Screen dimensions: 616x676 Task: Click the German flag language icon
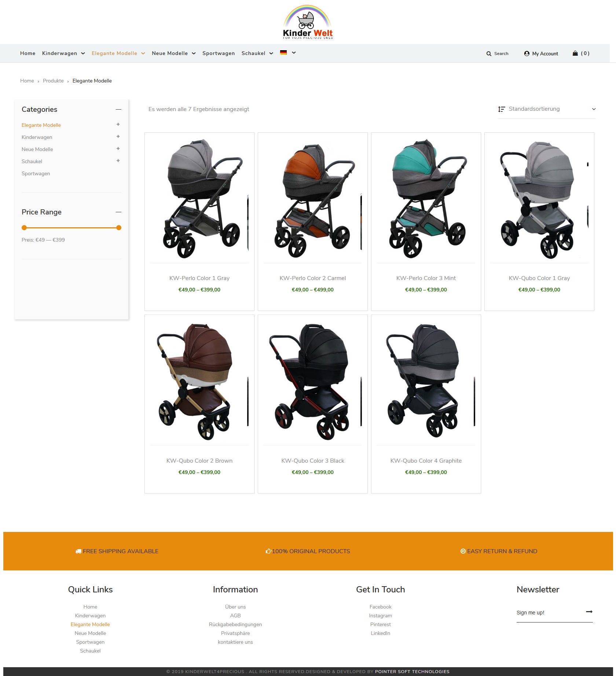(x=283, y=52)
